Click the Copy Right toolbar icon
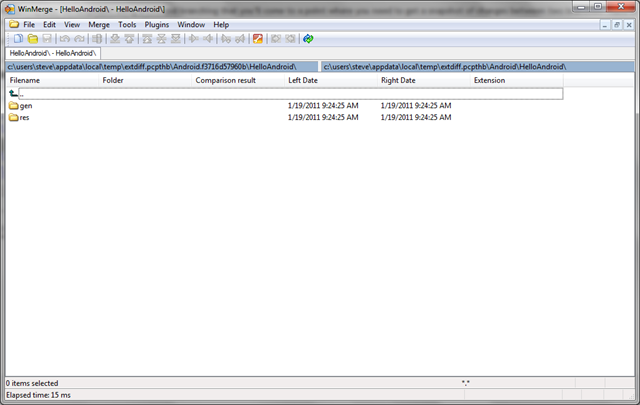Screen dimensions: 640x405 (x=193, y=39)
